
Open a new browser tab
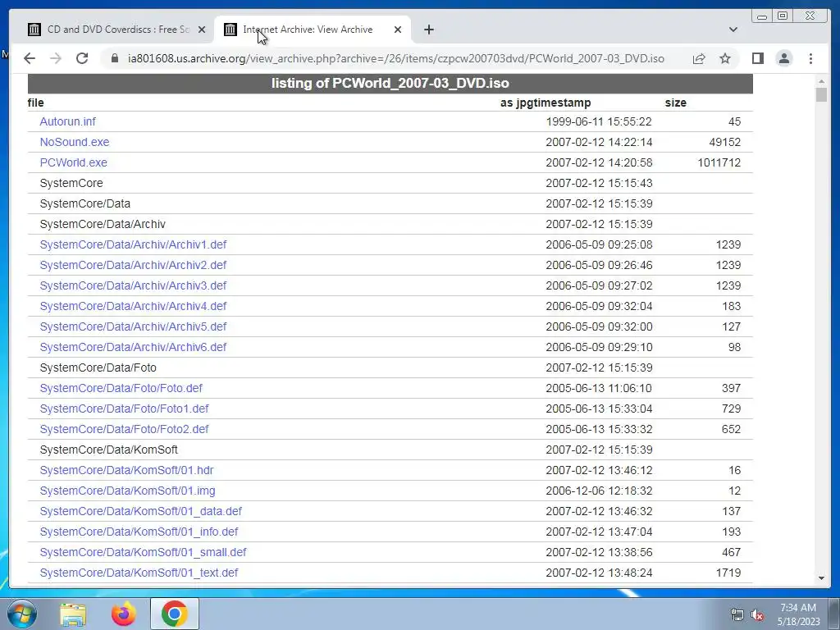click(428, 30)
